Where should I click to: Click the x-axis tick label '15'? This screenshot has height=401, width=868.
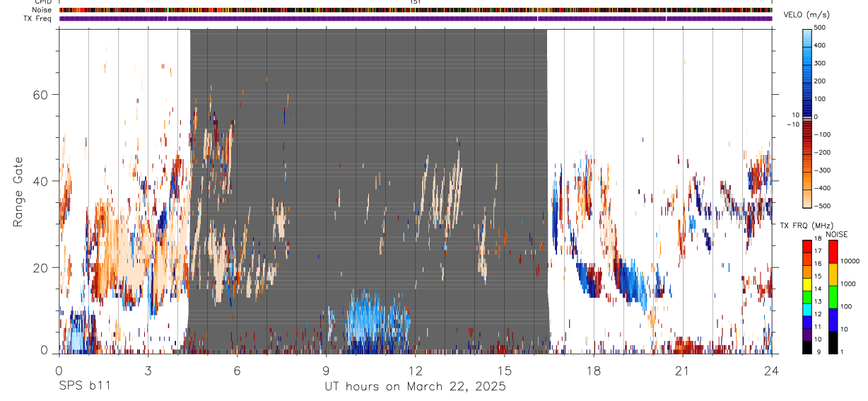(x=504, y=370)
